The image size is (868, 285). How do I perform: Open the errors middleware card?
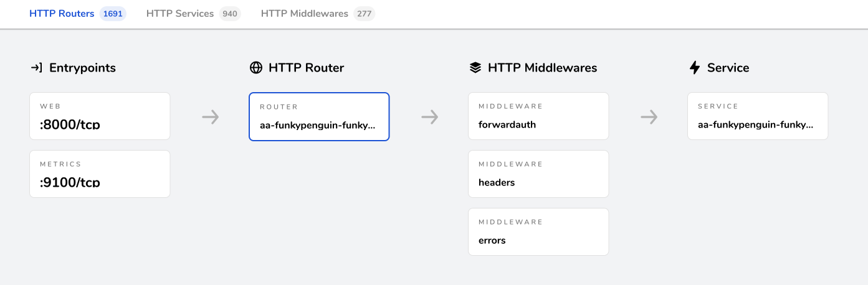[x=538, y=232]
